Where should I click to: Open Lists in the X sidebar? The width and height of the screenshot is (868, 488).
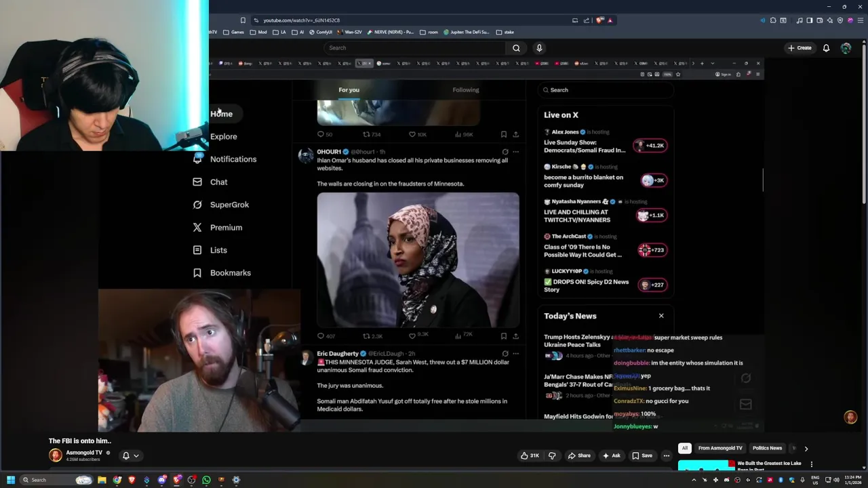click(x=210, y=250)
